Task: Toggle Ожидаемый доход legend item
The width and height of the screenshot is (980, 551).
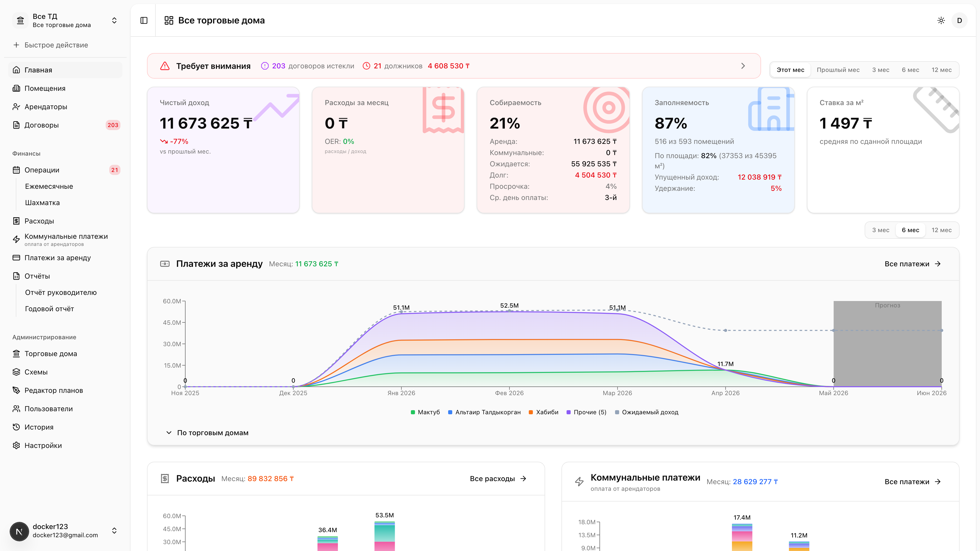Action: click(646, 412)
